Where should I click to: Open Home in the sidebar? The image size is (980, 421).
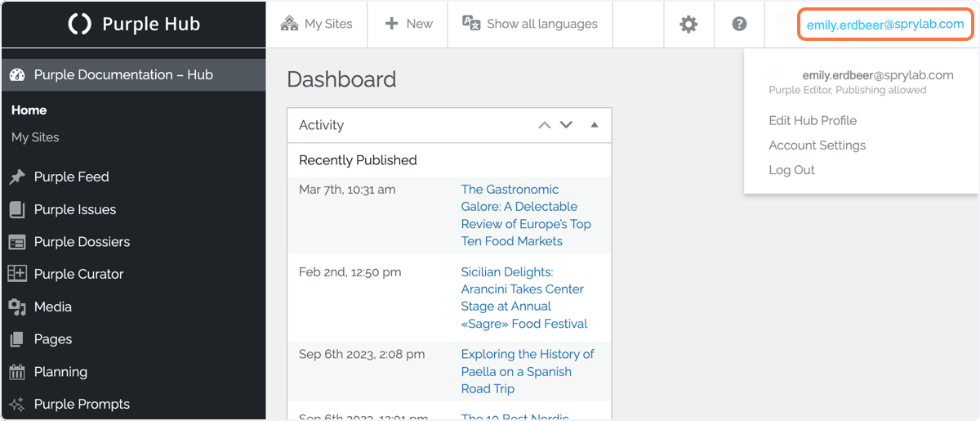pyautogui.click(x=29, y=110)
